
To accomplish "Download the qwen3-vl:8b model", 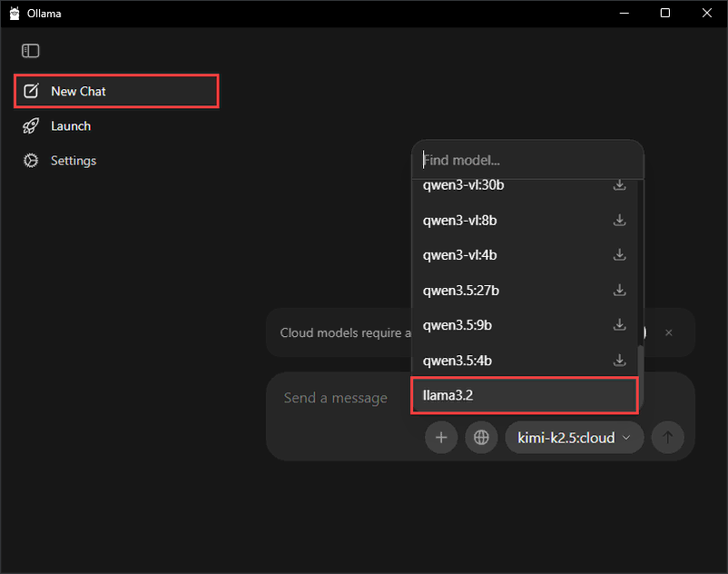I will coord(619,220).
